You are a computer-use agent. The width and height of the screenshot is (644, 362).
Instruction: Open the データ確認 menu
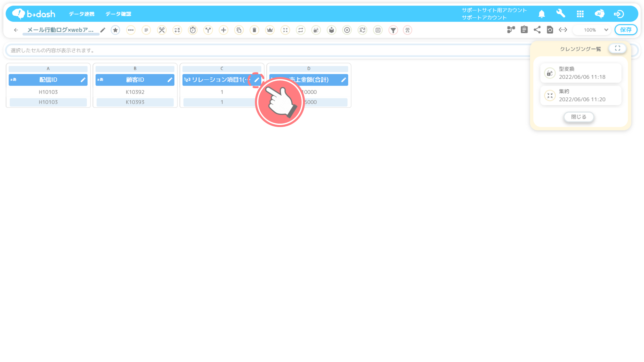point(118,14)
